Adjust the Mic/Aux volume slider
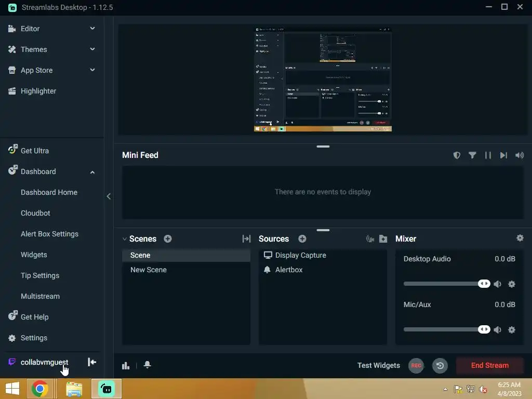The height and width of the screenshot is (399, 532). tap(446, 329)
